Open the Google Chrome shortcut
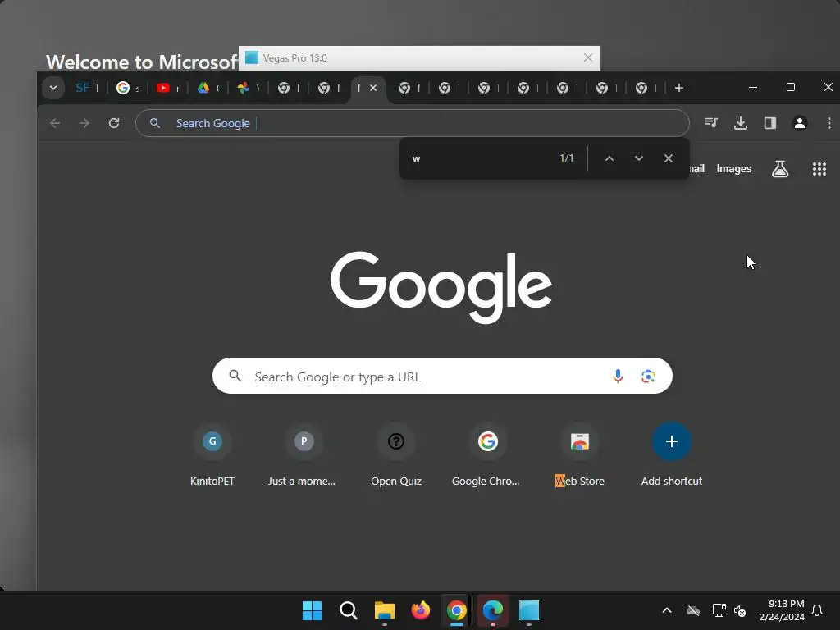Screen dimensions: 840x630 point(487,454)
